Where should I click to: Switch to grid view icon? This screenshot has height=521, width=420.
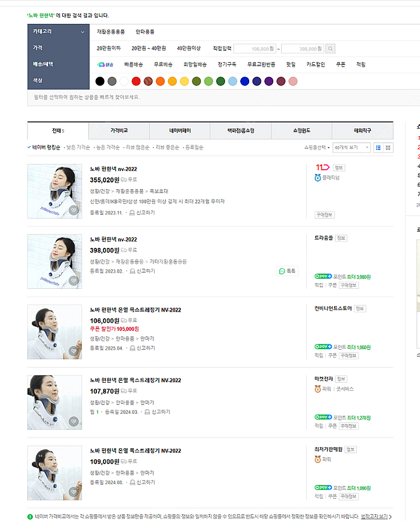388,148
